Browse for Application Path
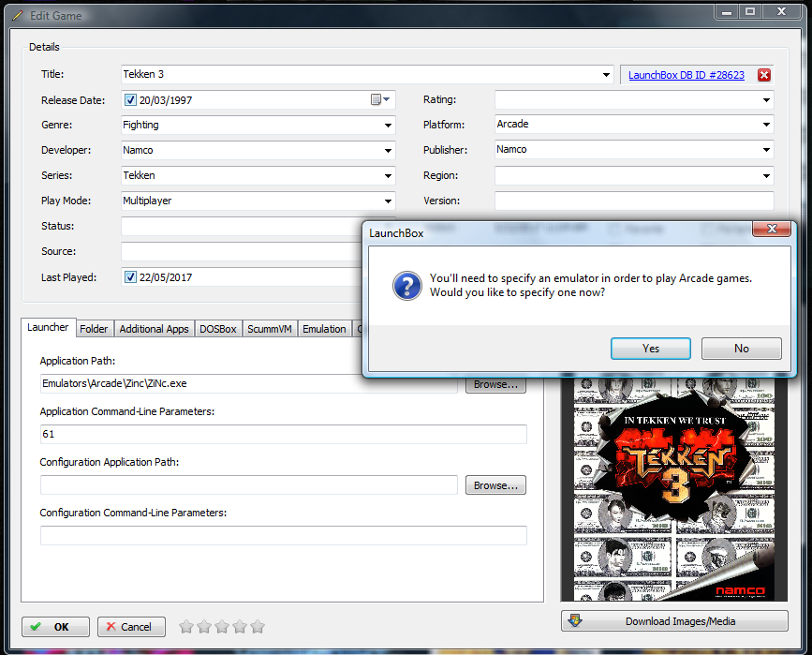 coord(495,385)
